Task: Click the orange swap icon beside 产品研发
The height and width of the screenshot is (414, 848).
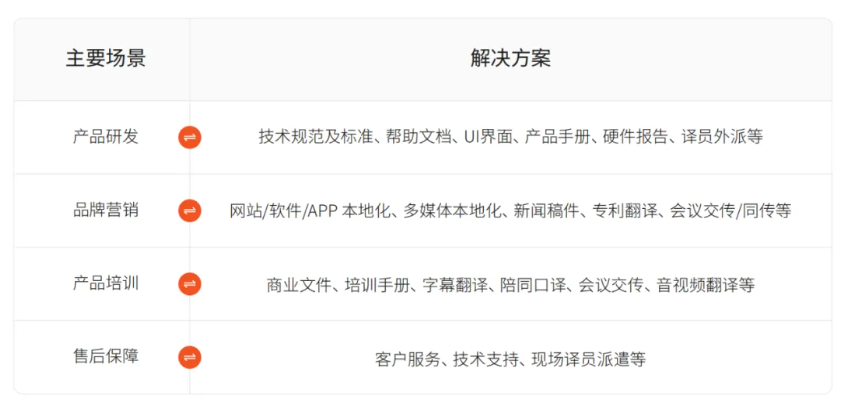Action: (189, 138)
